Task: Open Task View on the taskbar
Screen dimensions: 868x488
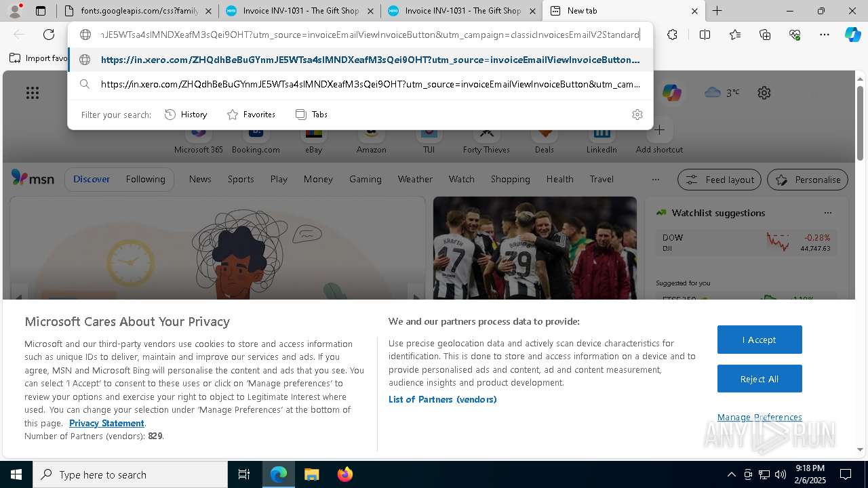Action: [244, 474]
